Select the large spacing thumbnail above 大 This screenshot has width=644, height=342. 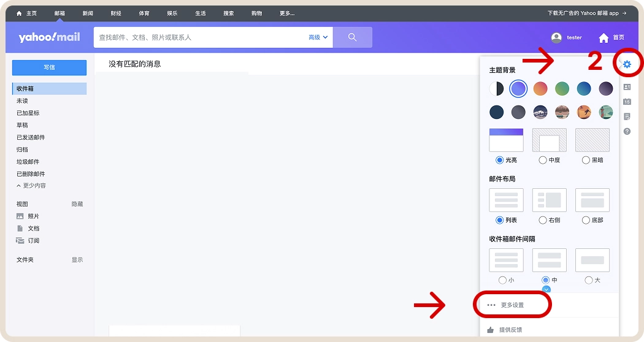[592, 260]
